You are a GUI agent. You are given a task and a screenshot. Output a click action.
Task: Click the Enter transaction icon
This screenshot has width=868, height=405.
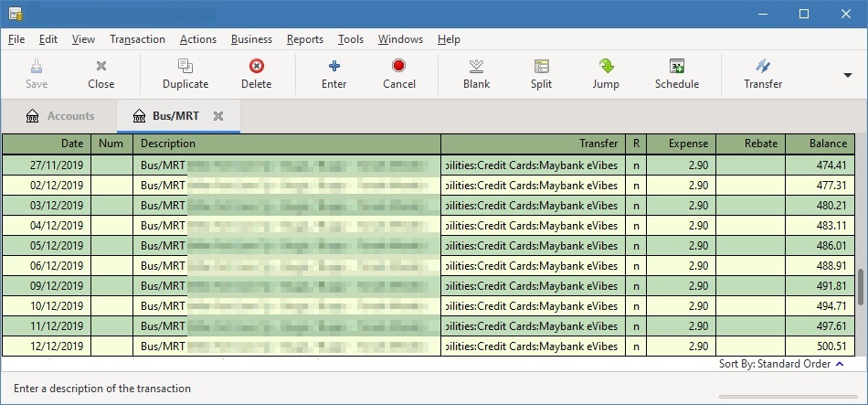[333, 67]
